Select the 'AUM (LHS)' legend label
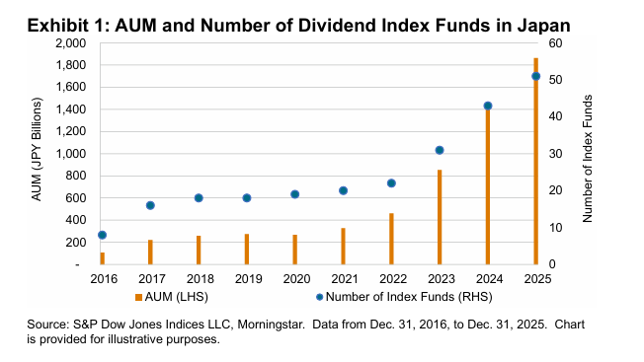This screenshot has height=362, width=644. pos(176,297)
